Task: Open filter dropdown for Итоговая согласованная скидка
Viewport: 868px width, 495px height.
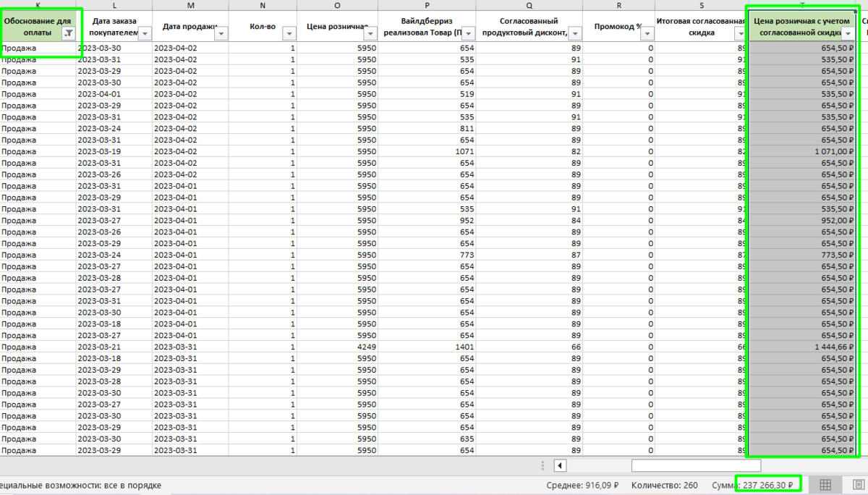Action: point(740,33)
